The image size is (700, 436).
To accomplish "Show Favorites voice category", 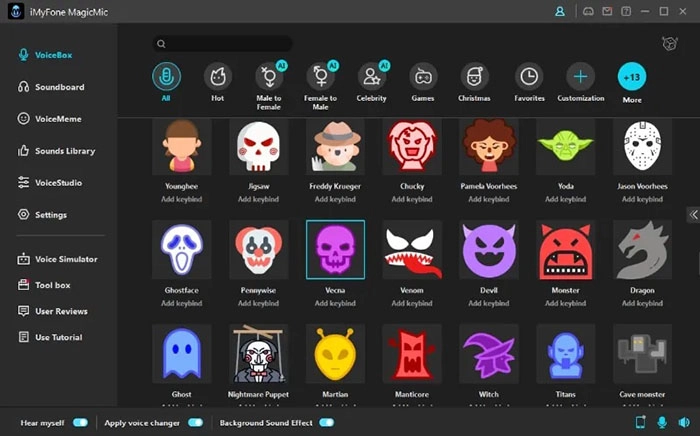I will click(528, 76).
